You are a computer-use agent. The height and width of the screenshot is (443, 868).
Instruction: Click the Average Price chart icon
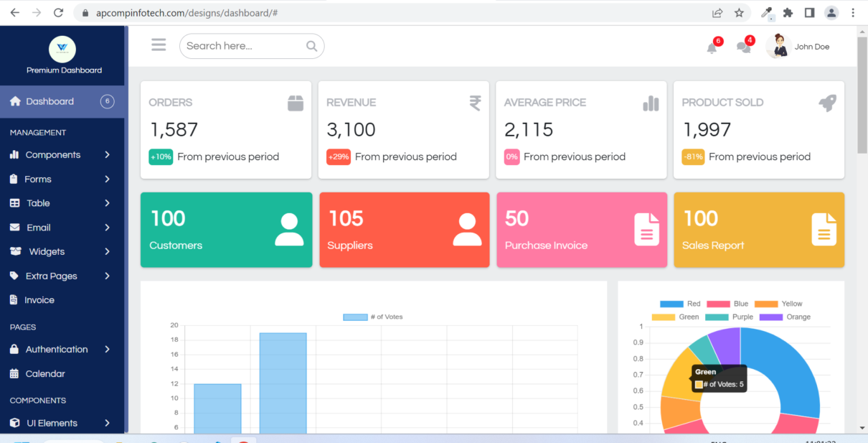pos(651,103)
